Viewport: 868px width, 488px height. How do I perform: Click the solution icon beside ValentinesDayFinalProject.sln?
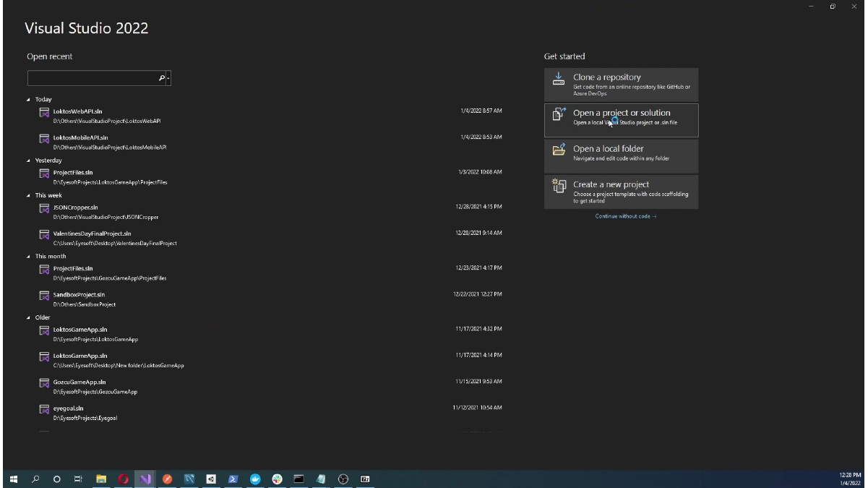pyautogui.click(x=44, y=234)
